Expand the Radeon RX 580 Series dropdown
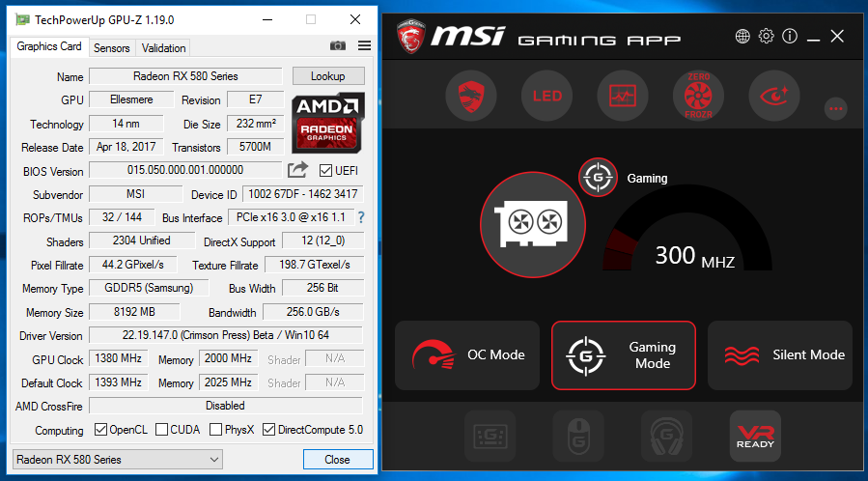 pyautogui.click(x=118, y=460)
